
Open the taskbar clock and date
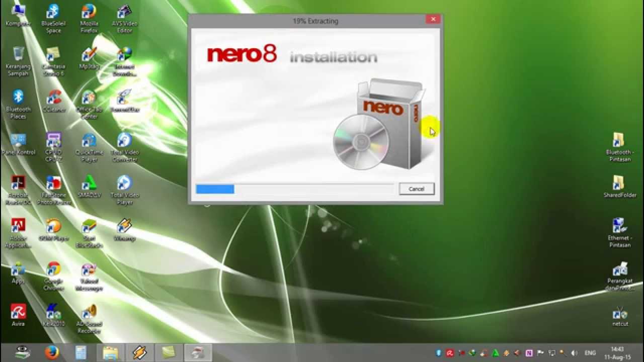[x=617, y=353]
